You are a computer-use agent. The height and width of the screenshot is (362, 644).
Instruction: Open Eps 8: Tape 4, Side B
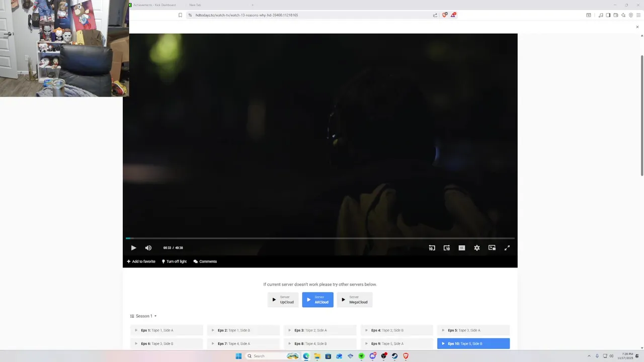point(320,343)
